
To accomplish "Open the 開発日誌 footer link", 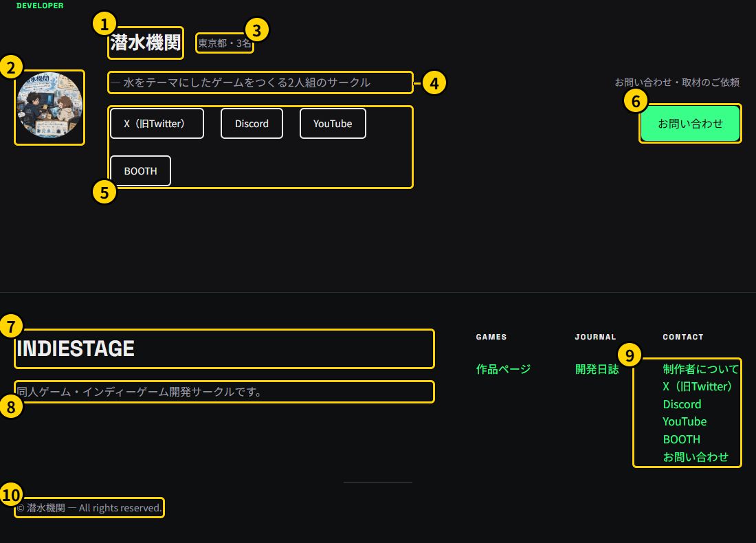I will [x=597, y=369].
